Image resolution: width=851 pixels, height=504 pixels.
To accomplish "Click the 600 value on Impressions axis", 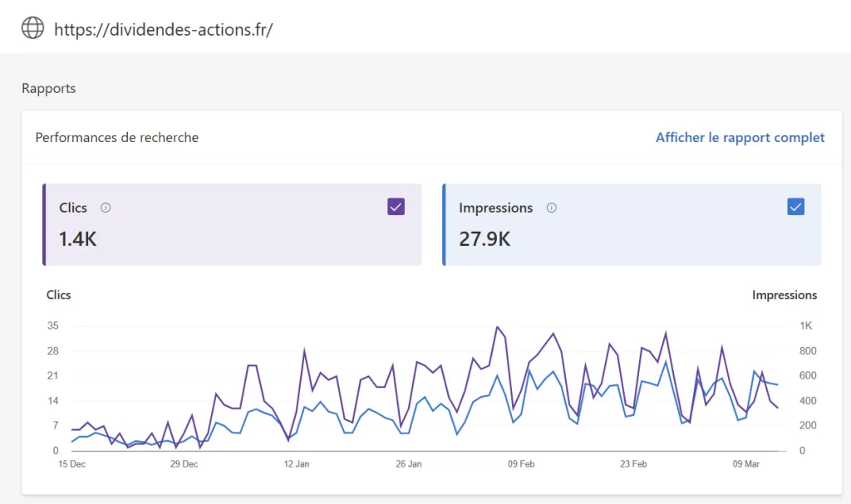I will (x=808, y=376).
